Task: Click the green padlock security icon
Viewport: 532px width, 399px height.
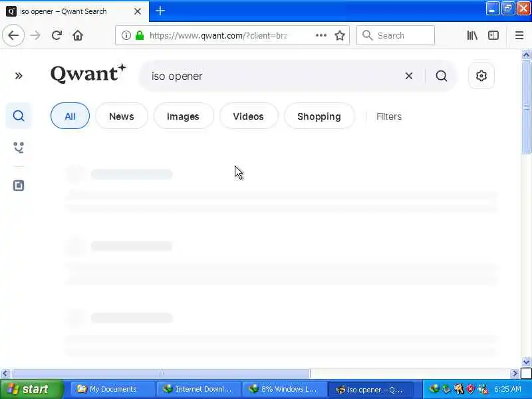Action: coord(140,35)
